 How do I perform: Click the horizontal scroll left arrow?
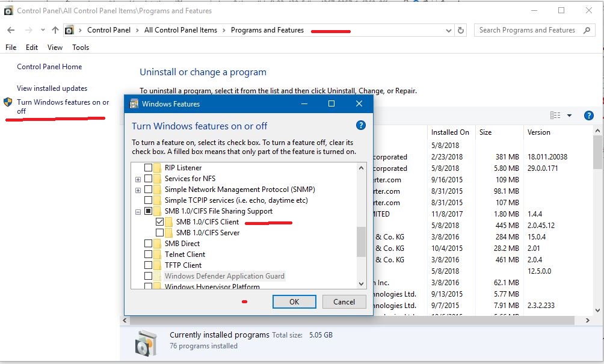pyautogui.click(x=125, y=320)
